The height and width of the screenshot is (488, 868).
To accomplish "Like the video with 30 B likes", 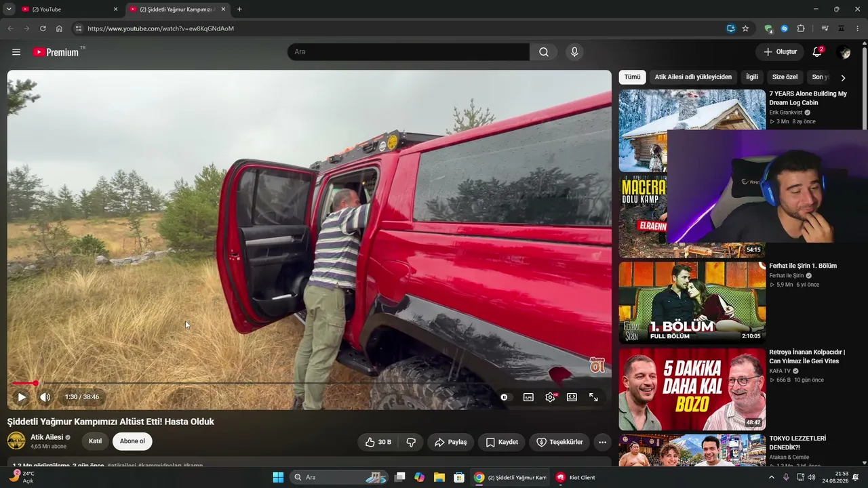I will coord(378,442).
